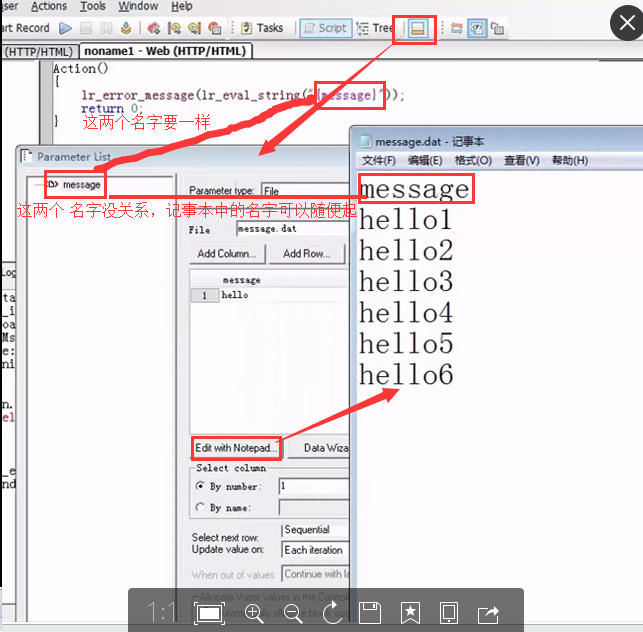Click the run-time settings icon
Screen dimensions: 643x632
[174, 28]
